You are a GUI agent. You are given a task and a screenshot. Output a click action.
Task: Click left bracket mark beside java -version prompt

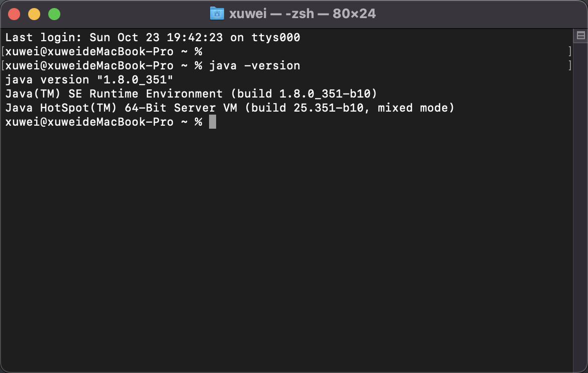(x=3, y=65)
